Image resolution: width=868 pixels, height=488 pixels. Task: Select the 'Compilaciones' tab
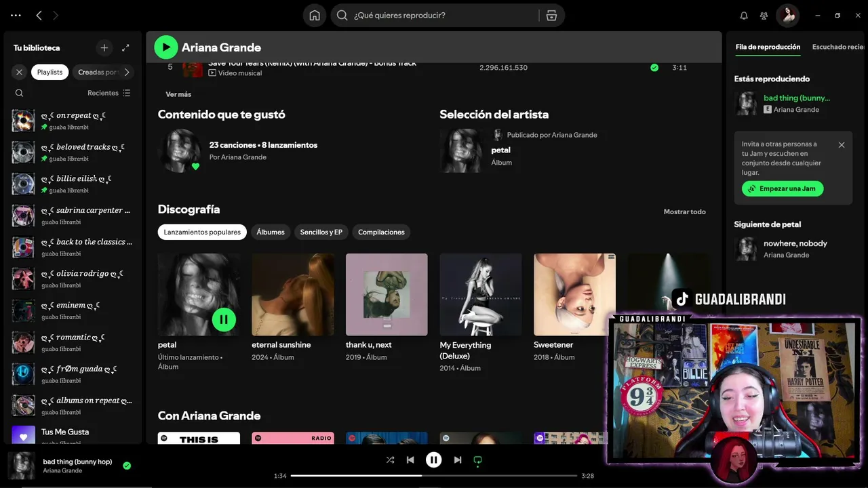coord(381,232)
